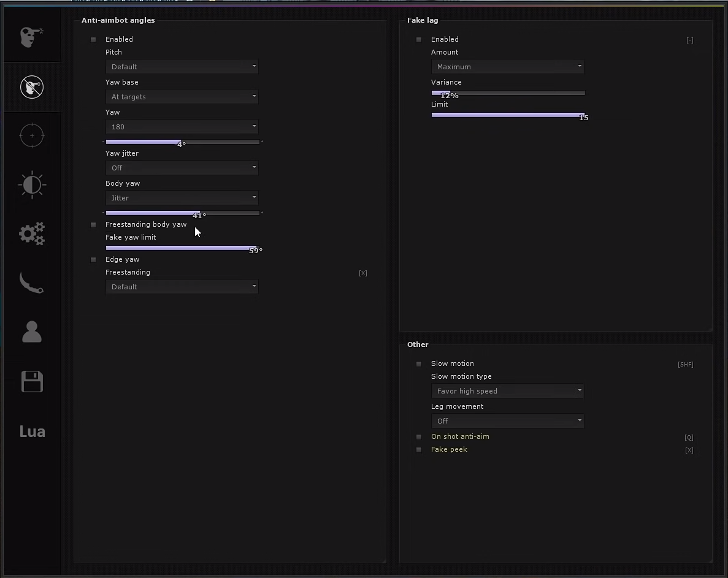Open the head-shot aimbot sidebar icon
728x578 pixels.
click(x=31, y=37)
